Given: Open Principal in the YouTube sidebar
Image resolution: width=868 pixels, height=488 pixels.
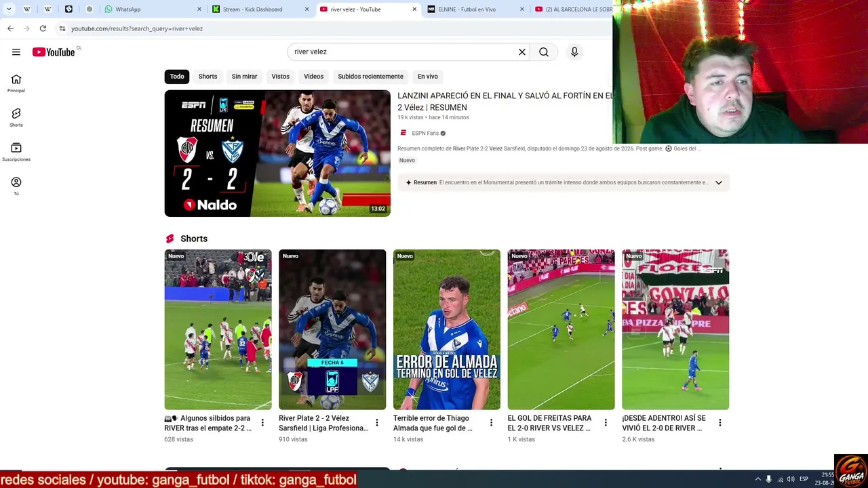Looking at the screenshot, I should click(16, 83).
